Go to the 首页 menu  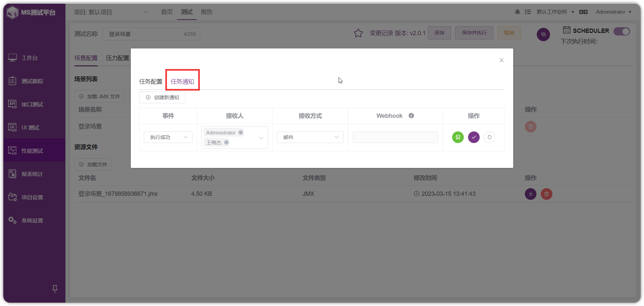coord(167,12)
